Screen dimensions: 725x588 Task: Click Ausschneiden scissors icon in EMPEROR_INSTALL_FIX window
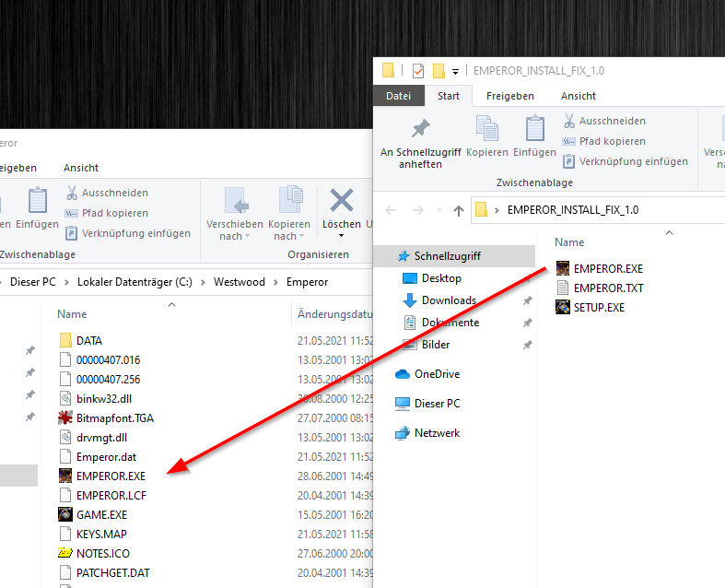tap(569, 122)
